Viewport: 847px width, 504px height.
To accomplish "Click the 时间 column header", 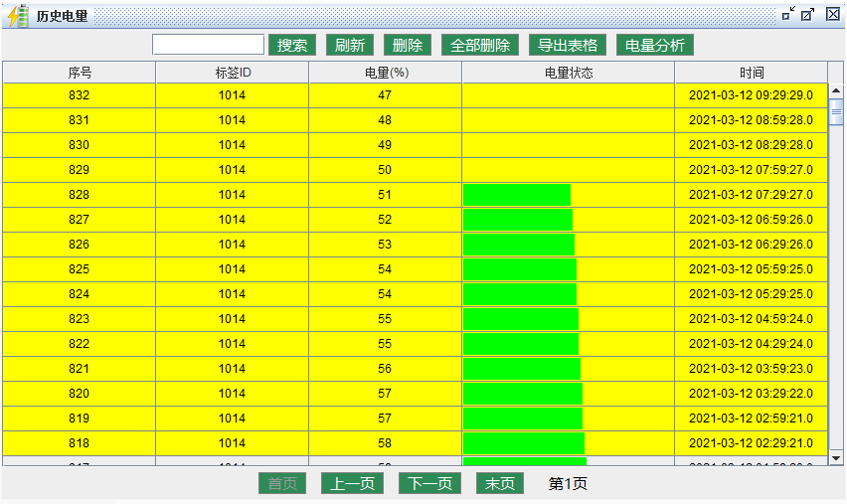I will click(751, 73).
